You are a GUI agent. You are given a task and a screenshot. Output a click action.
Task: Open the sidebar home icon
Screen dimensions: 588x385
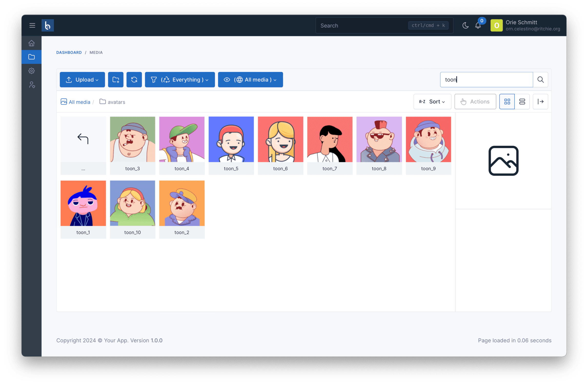coord(32,43)
